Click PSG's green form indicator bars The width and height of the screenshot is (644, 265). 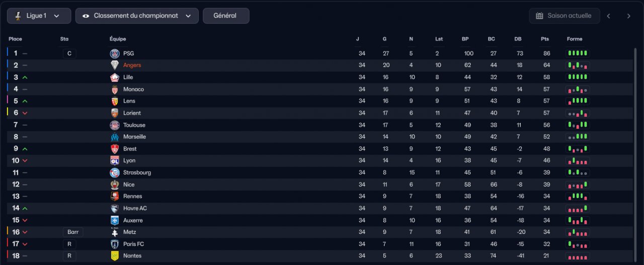pyautogui.click(x=578, y=53)
